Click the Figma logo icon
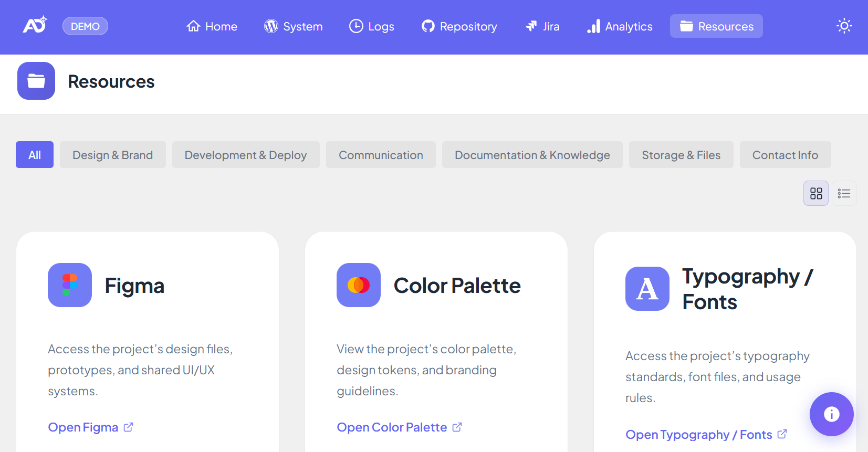This screenshot has height=452, width=868. point(70,285)
